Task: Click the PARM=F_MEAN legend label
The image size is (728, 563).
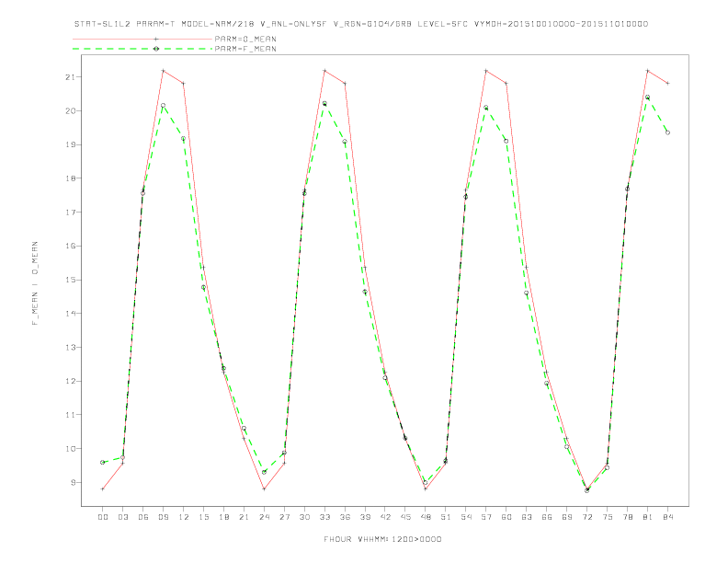Action: point(245,49)
